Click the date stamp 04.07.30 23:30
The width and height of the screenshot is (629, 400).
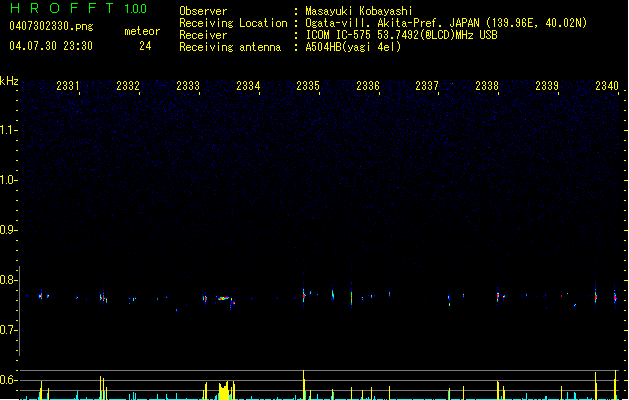[51, 46]
